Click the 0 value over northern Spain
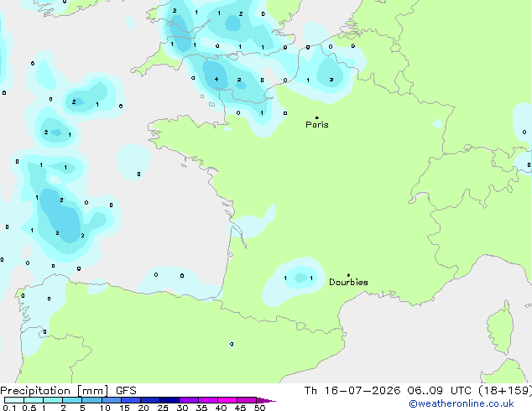The height and width of the screenshot is (411, 532). pos(232,344)
